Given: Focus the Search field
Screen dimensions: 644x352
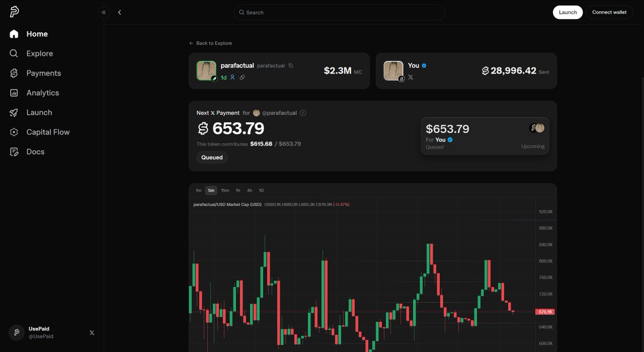Looking at the screenshot, I should click(339, 12).
